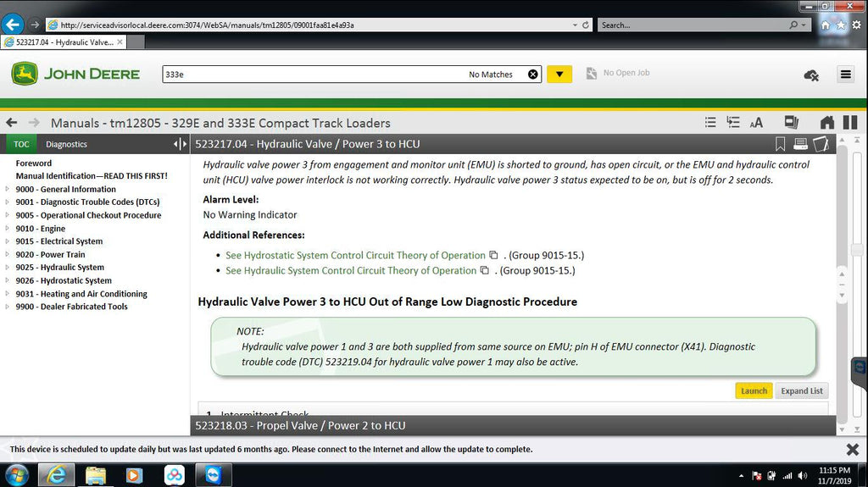
Task: Expand the 9001 - Diagnostic Trouble Codes node
Action: 8,202
